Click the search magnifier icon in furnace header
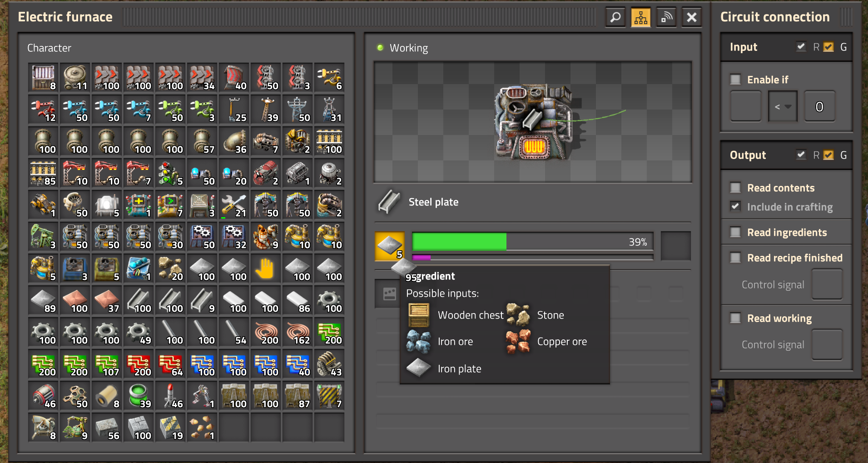This screenshot has width=868, height=463. coord(615,17)
